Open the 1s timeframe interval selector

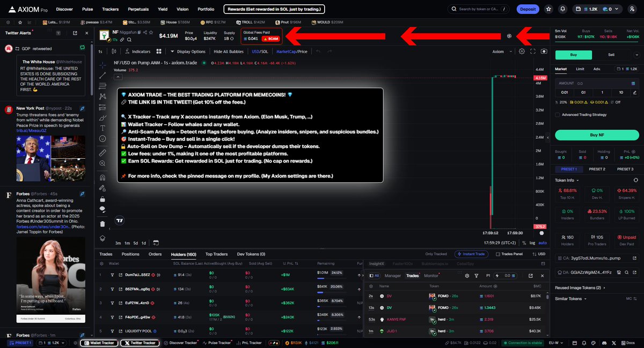coord(100,51)
